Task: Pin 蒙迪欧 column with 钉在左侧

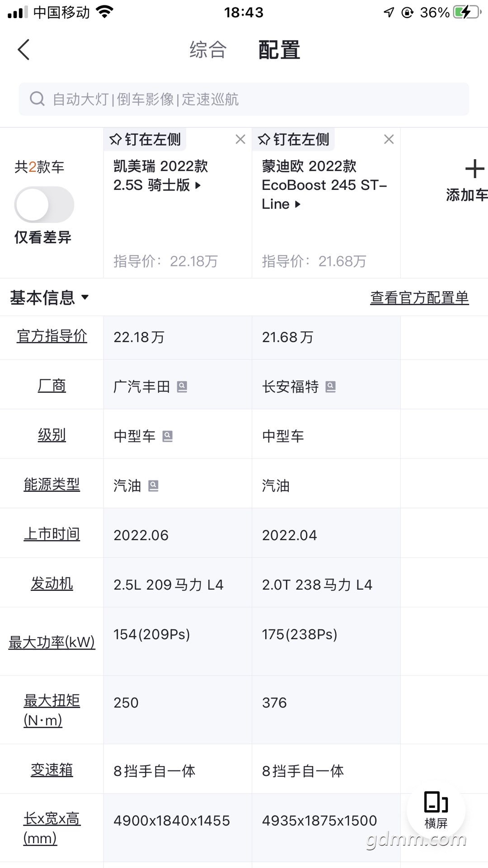Action: (294, 139)
